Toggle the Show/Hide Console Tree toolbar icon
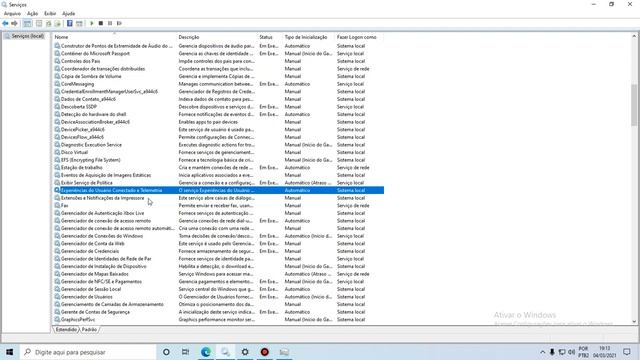640x360 pixels. tap(27, 24)
